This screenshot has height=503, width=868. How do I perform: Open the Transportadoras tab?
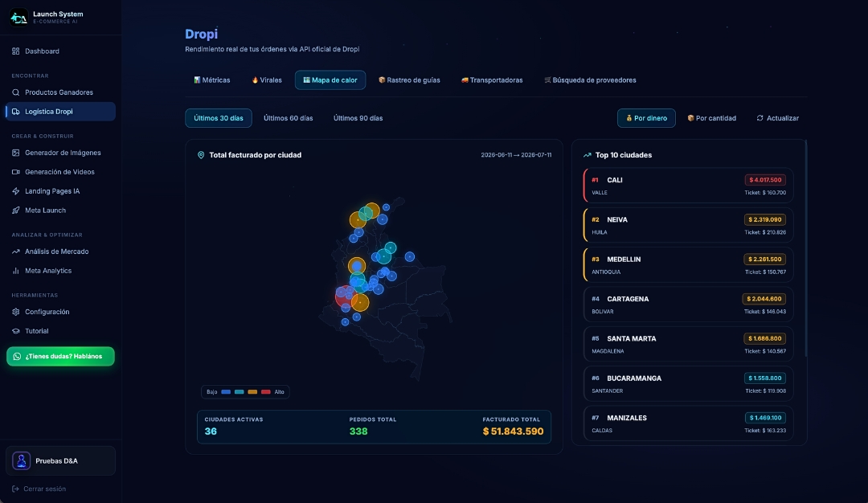point(492,80)
